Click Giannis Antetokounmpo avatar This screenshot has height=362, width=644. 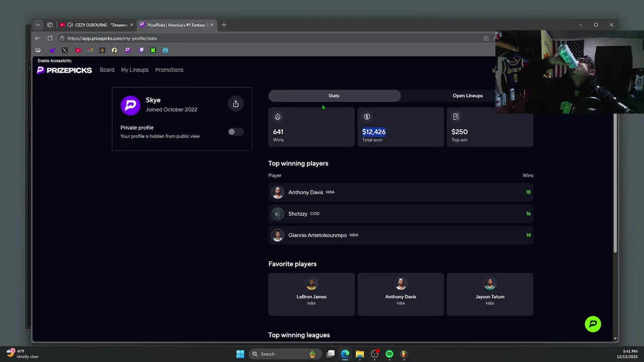pyautogui.click(x=277, y=235)
